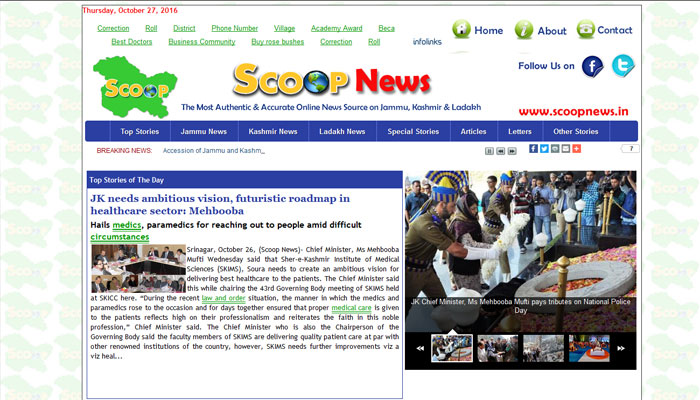Open the large Facebook follow icon
The height and width of the screenshot is (400, 700).
click(x=593, y=67)
